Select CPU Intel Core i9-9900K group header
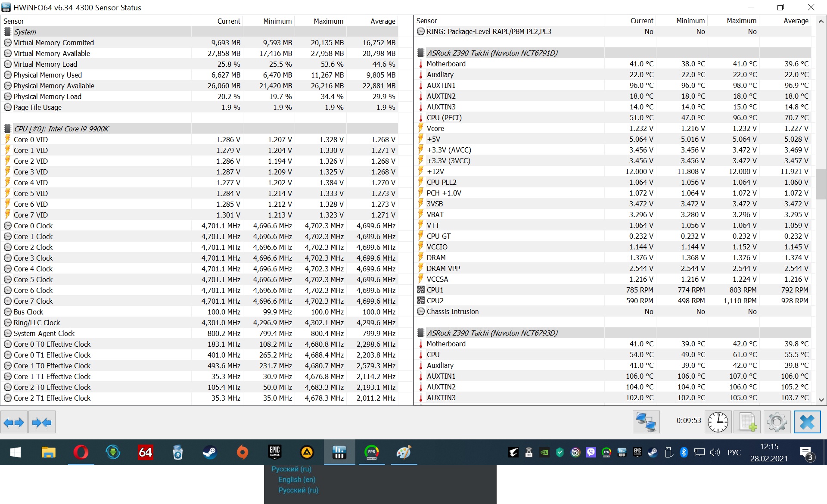 coord(61,129)
